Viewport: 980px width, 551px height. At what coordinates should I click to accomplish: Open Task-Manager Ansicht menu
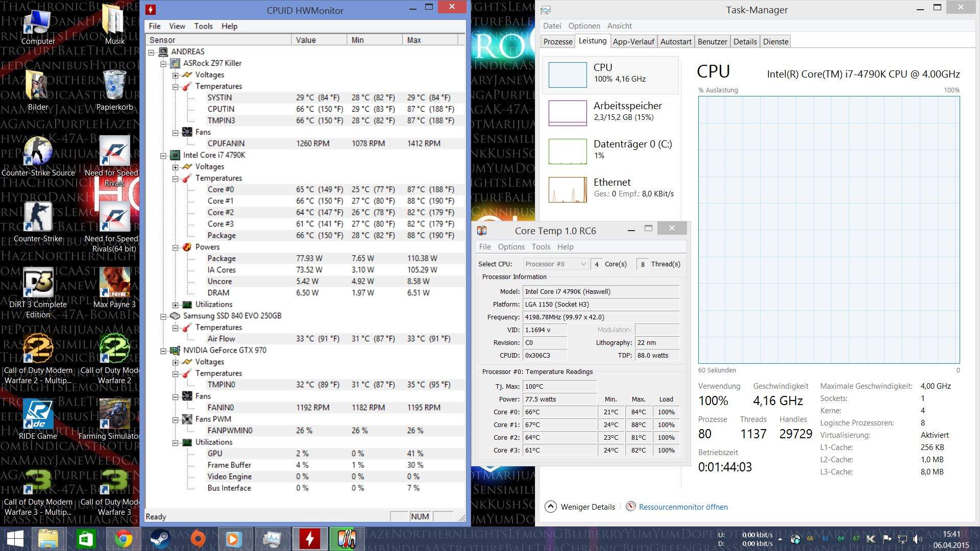619,26
